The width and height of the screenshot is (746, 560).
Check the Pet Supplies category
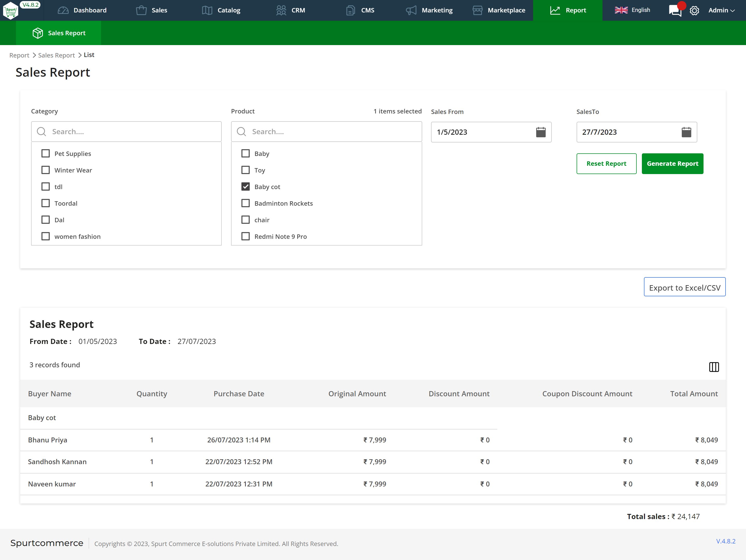pos(46,153)
